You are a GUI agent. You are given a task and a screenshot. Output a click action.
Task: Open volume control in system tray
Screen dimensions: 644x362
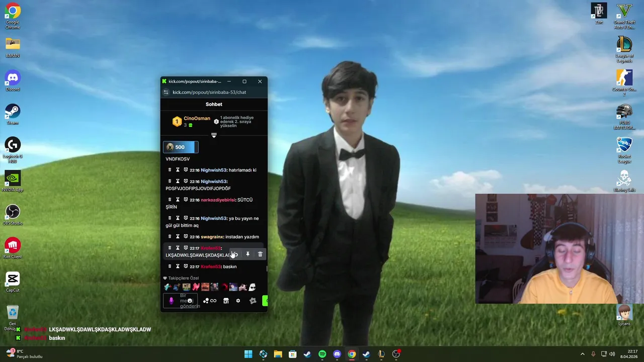(612, 354)
